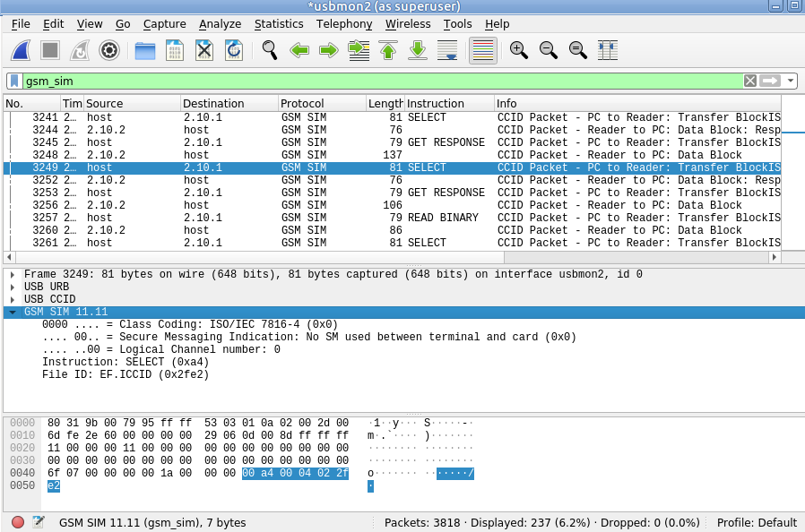
Task: Open the display filter history dropdown
Action: [x=791, y=81]
